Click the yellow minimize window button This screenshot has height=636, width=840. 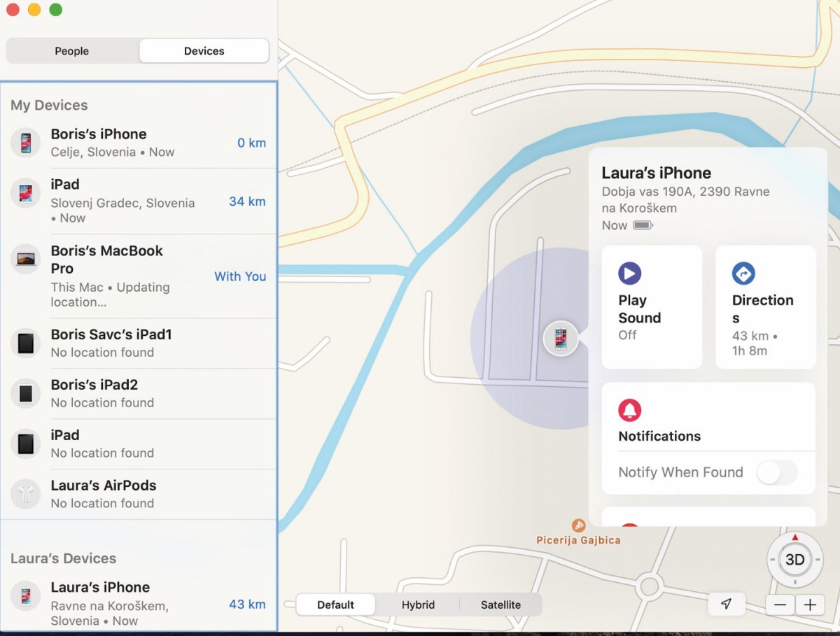click(34, 10)
